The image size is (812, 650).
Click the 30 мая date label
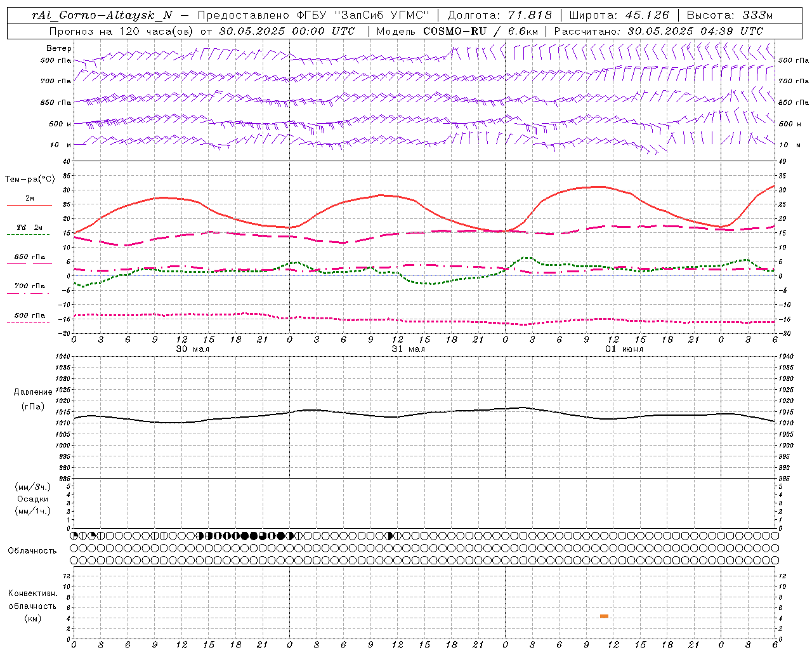(x=192, y=349)
